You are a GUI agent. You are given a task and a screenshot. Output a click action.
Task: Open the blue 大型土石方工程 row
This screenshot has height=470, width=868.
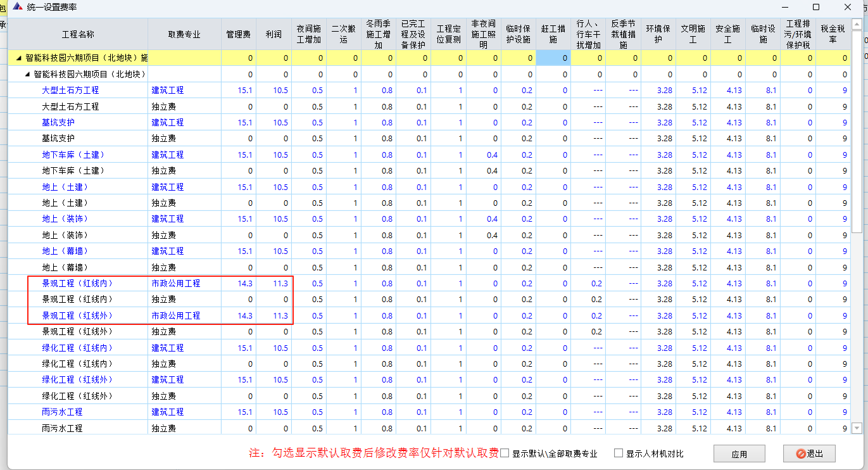[70, 91]
